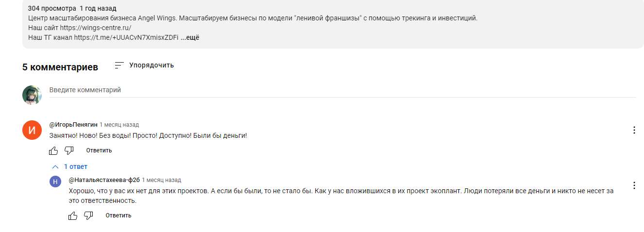Dislike the reply from Натальястахеева-ф2б
644x232 pixels.
pyautogui.click(x=88, y=215)
